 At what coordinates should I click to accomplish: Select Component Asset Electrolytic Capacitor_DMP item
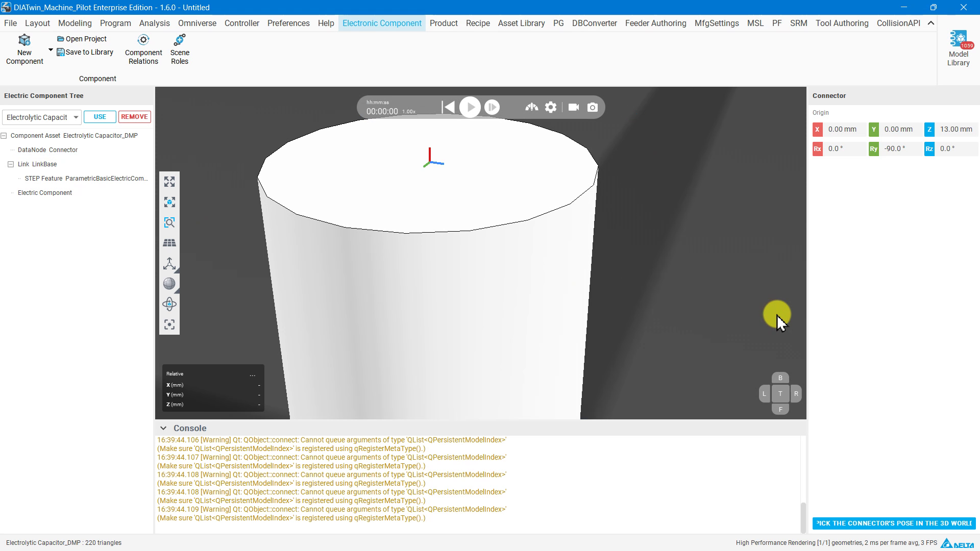pos(74,136)
